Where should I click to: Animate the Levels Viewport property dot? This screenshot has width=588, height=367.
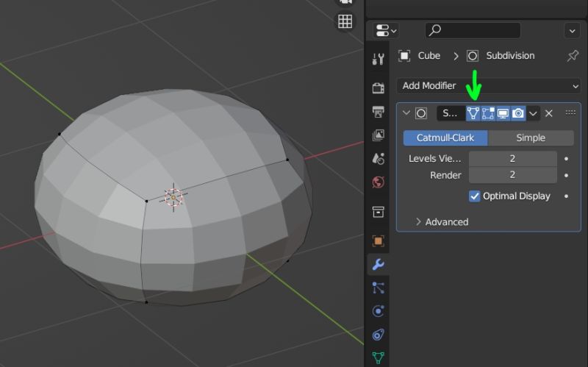566,159
